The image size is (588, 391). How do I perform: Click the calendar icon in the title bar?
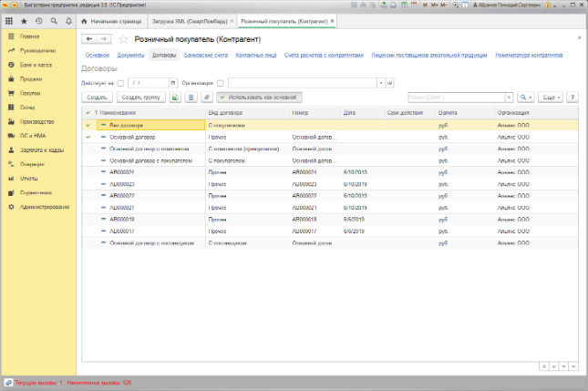coord(414,5)
